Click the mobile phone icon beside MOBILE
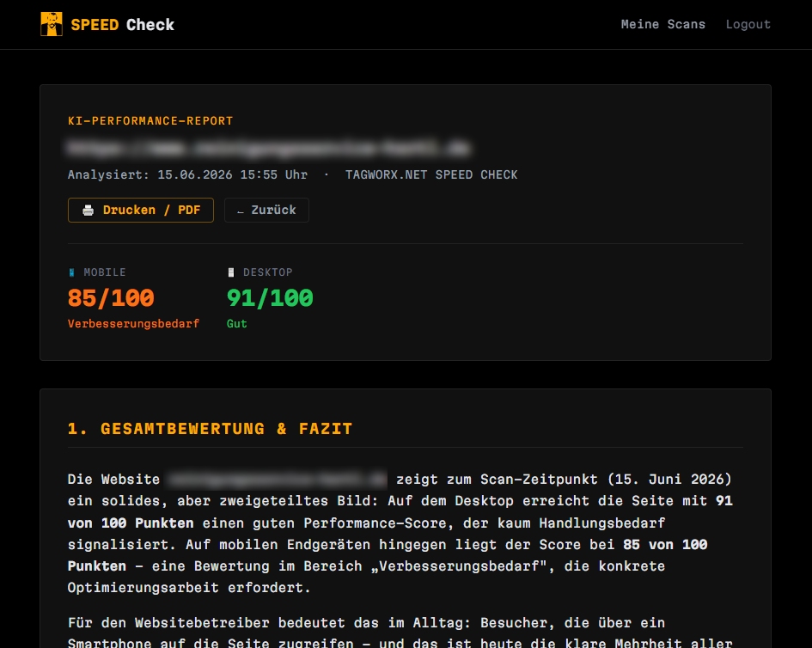 point(72,272)
